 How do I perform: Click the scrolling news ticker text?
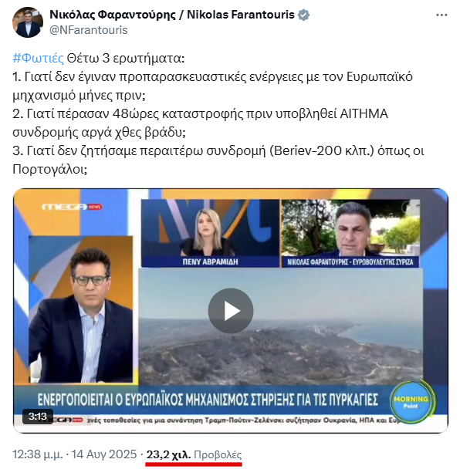243,420
